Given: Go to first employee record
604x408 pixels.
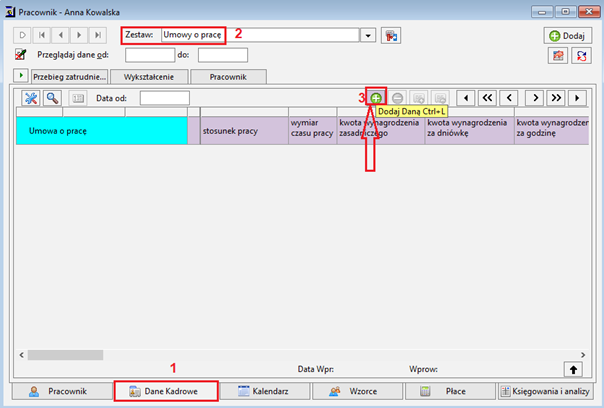Looking at the screenshot, I should click(x=42, y=35).
